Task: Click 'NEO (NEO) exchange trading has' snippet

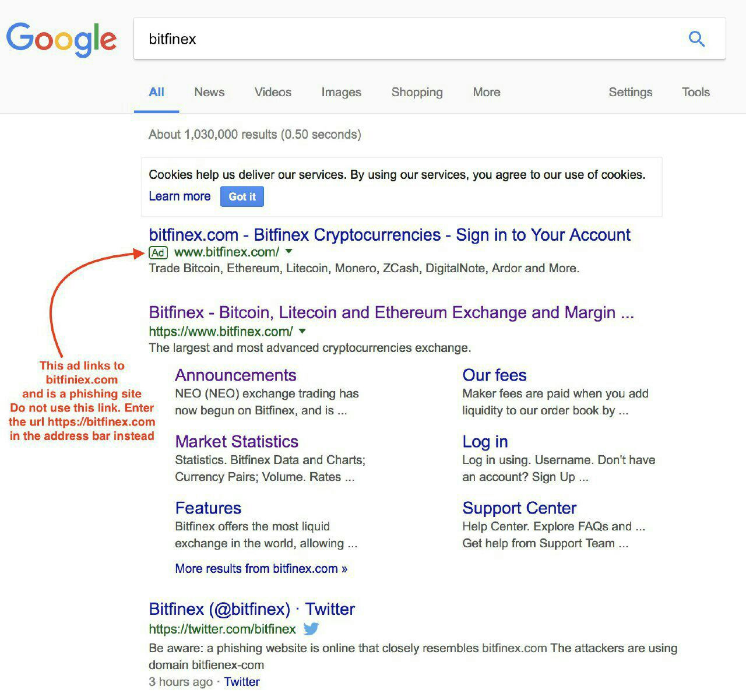Action: tap(267, 402)
